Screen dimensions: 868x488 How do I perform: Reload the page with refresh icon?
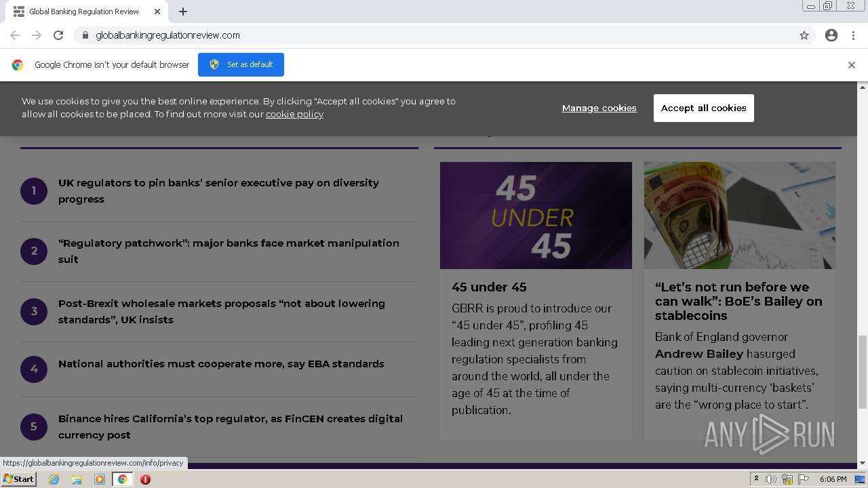tap(58, 35)
